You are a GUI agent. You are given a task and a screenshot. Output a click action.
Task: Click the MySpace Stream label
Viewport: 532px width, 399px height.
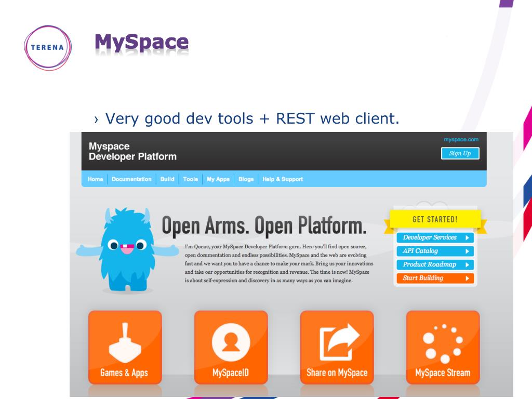pos(443,373)
